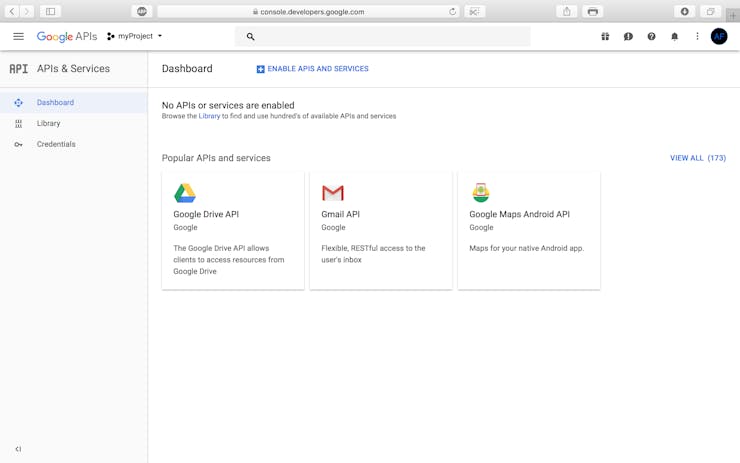
Task: Open the send feedback icon
Action: click(x=628, y=36)
